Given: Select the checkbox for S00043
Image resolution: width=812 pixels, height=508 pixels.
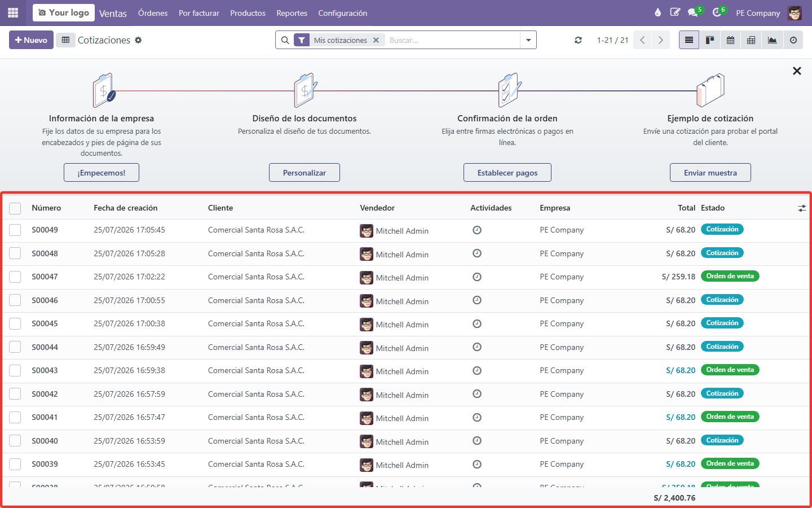Looking at the screenshot, I should click(x=15, y=371).
